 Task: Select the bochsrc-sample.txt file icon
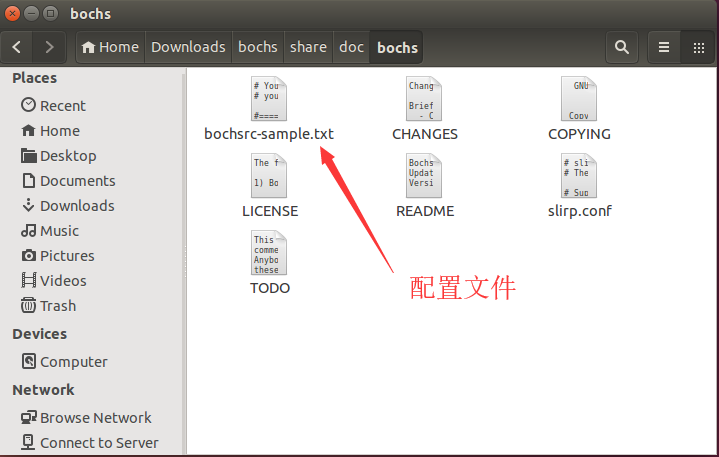pyautogui.click(x=269, y=99)
